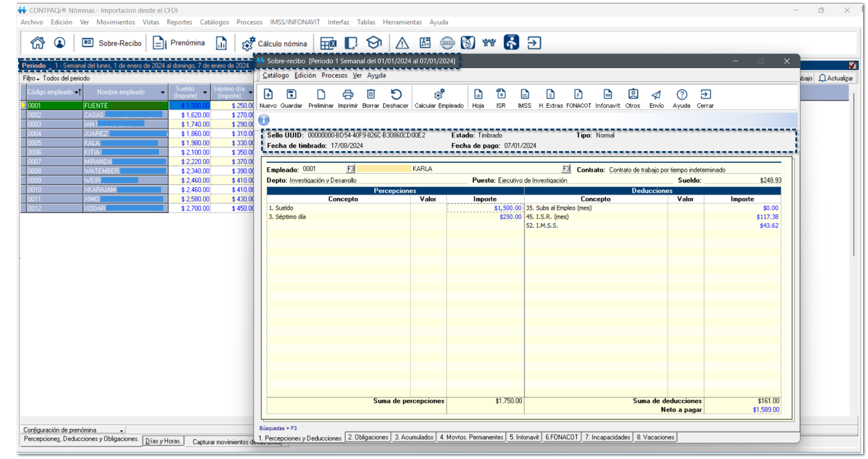Click the Actualizar button
Screen dimensions: 868x459
[836, 78]
